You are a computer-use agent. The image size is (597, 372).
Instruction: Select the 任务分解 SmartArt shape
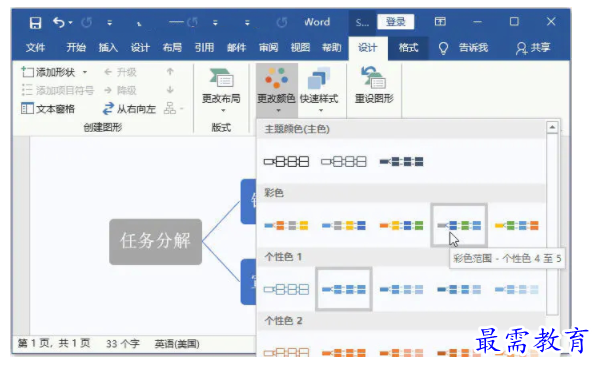click(155, 241)
